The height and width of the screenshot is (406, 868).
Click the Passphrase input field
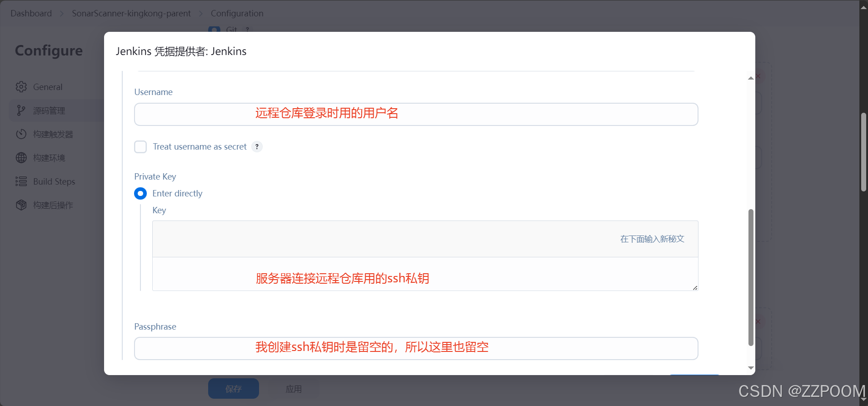[x=416, y=348]
